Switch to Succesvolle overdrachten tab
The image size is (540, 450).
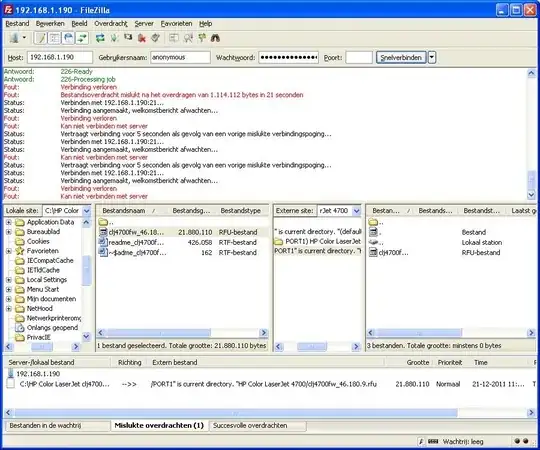coord(258,426)
